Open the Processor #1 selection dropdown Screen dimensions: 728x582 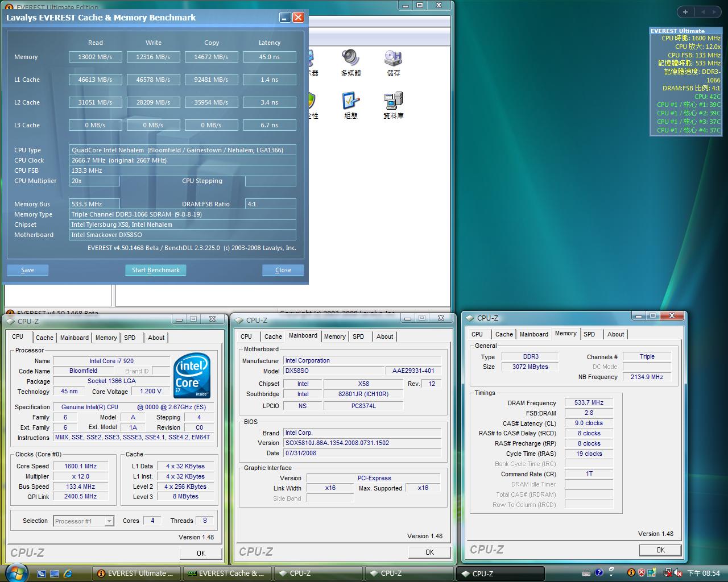coord(84,521)
